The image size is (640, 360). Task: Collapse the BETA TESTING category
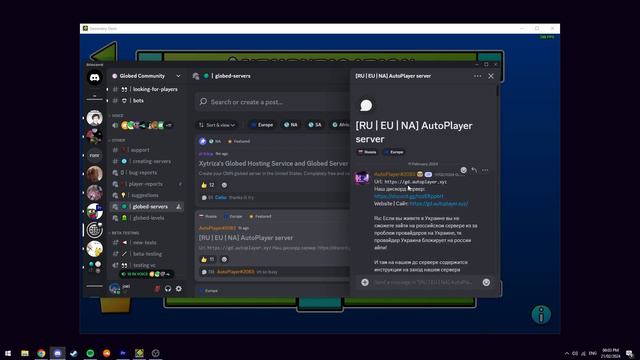tap(124, 233)
